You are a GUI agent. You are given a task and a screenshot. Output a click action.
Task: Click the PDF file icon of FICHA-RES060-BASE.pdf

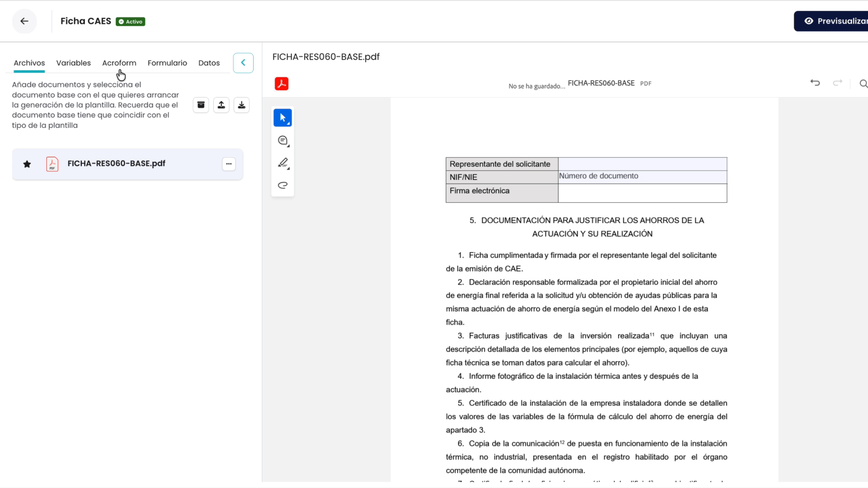point(52,164)
